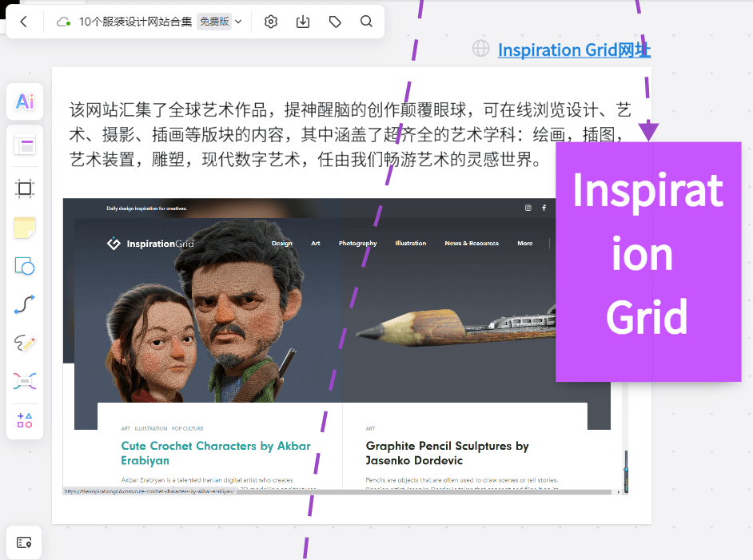
Task: Click Cute Crochet Characters article title
Action: click(216, 453)
